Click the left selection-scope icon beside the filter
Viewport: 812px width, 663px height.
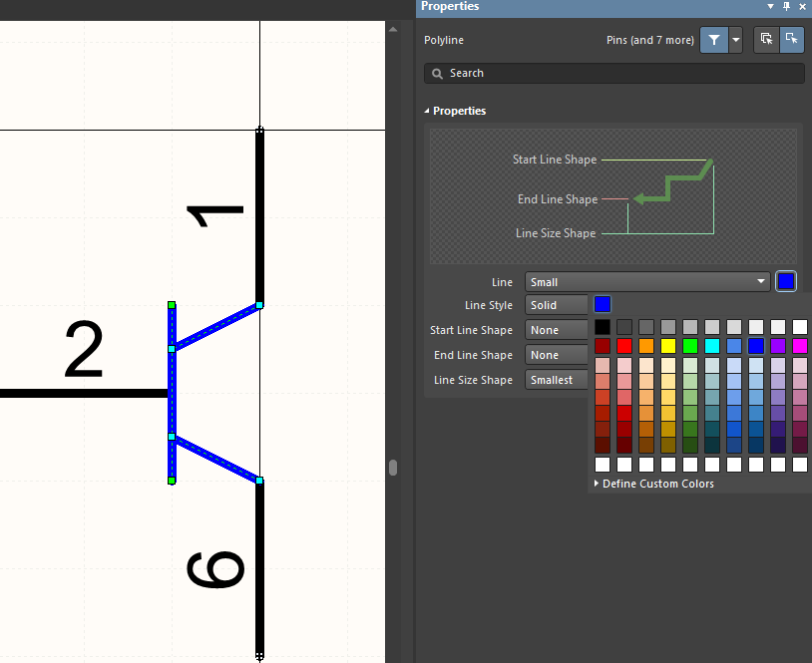[766, 40]
